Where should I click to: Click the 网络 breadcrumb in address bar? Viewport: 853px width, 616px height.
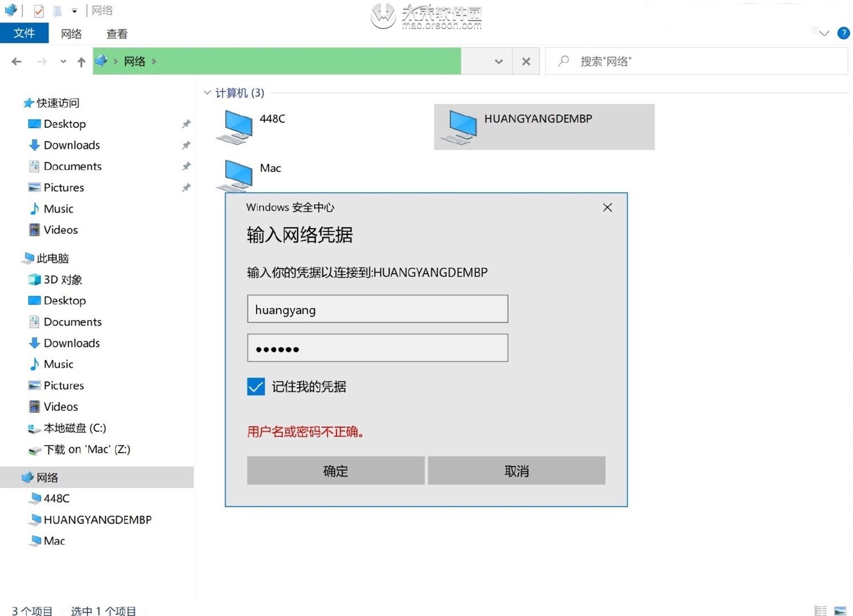tap(135, 61)
